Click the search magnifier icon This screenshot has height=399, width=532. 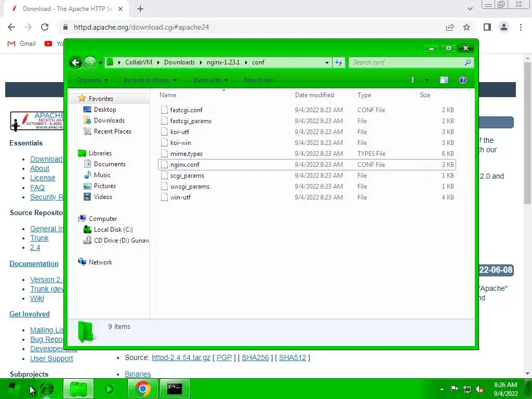pos(468,62)
